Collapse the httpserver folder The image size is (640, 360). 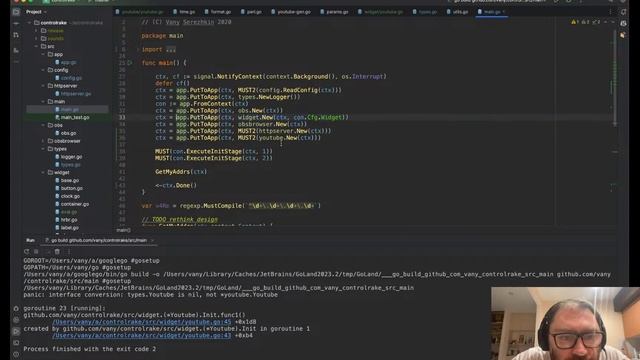(x=43, y=86)
